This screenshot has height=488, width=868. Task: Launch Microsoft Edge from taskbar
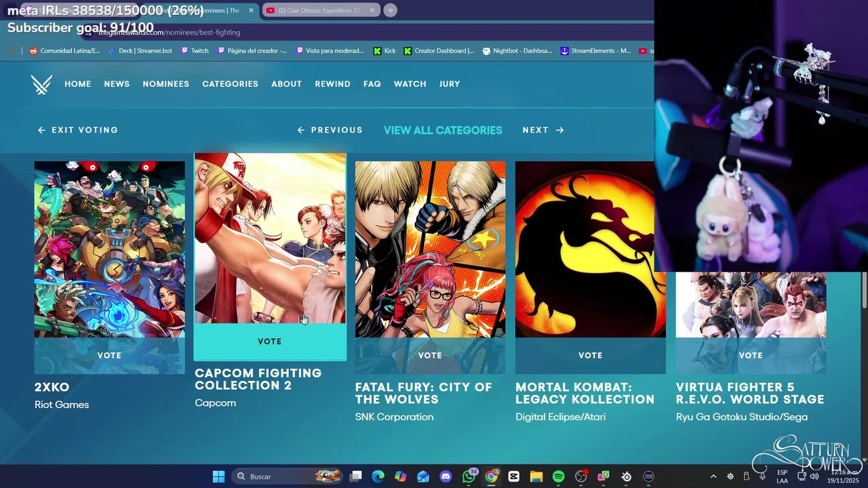[378, 476]
